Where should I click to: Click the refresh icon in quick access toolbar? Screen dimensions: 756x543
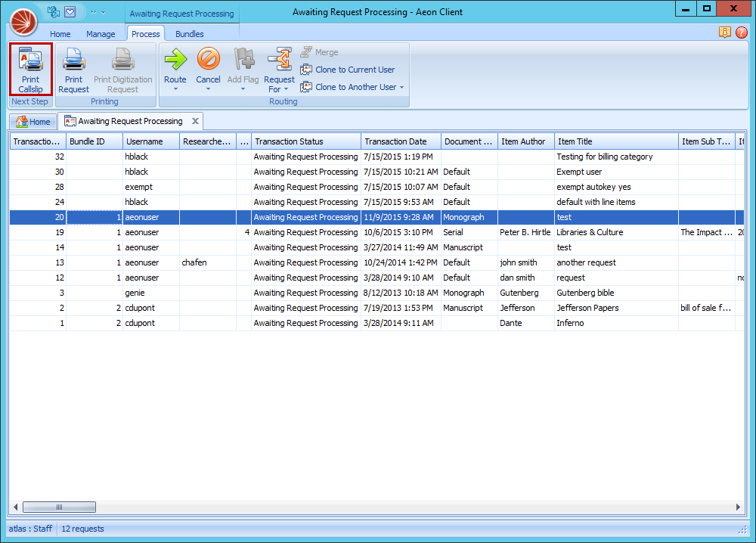click(54, 12)
